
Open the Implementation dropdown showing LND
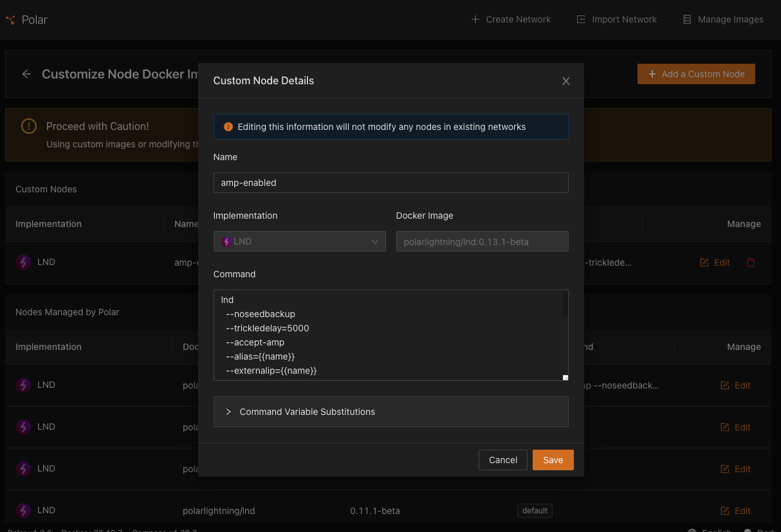pyautogui.click(x=300, y=241)
